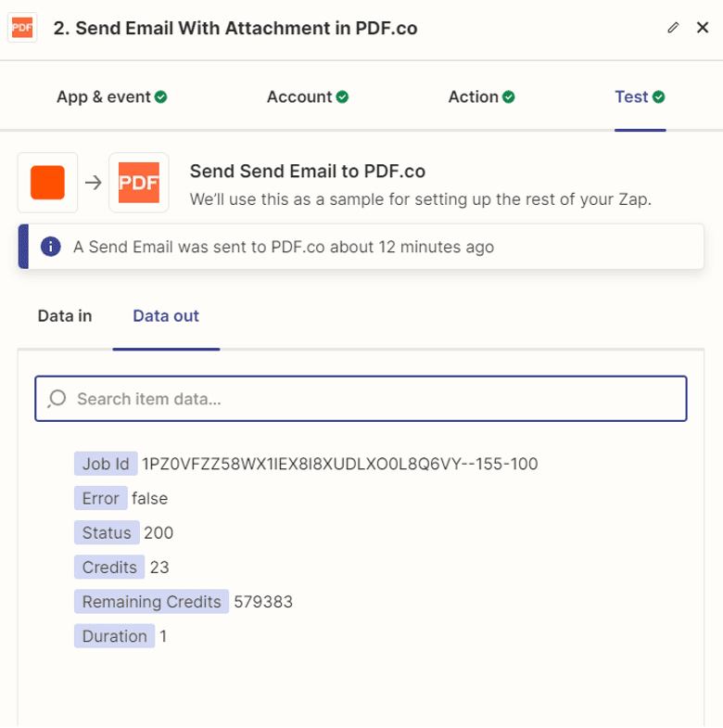Click the orange trigger app icon

pos(47,182)
